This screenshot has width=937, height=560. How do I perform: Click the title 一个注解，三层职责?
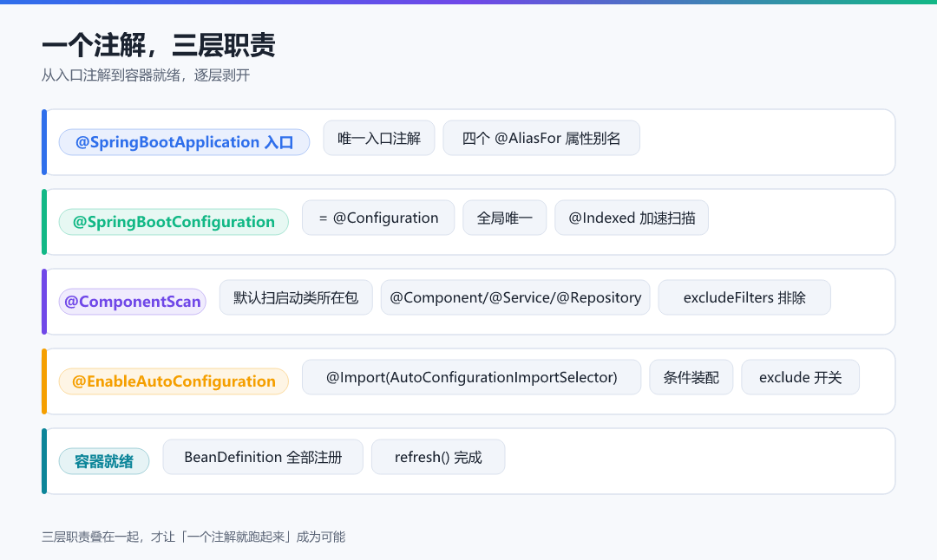click(x=159, y=45)
